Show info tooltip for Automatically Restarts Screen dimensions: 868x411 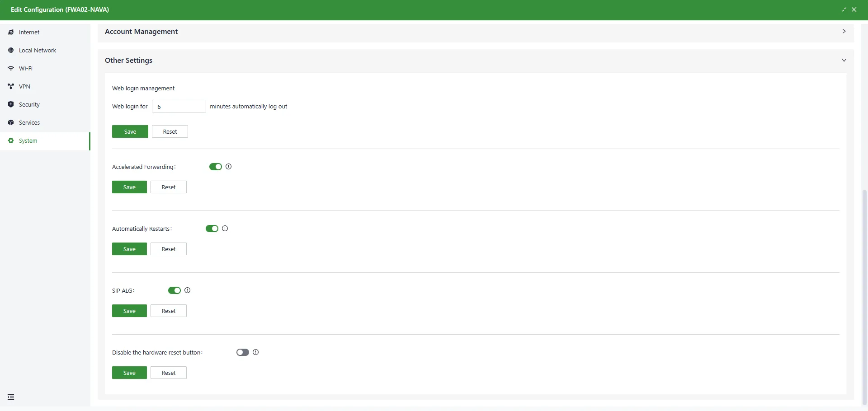[x=225, y=229]
